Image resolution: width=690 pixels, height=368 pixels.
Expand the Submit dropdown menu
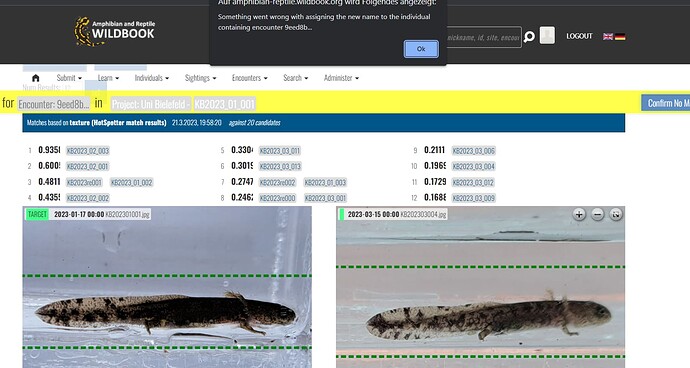(x=69, y=78)
